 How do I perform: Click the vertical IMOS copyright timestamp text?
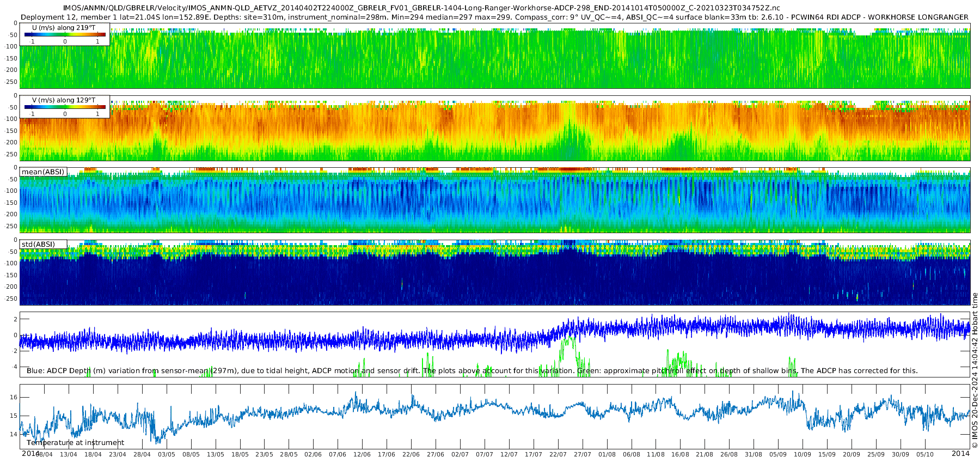975,370
